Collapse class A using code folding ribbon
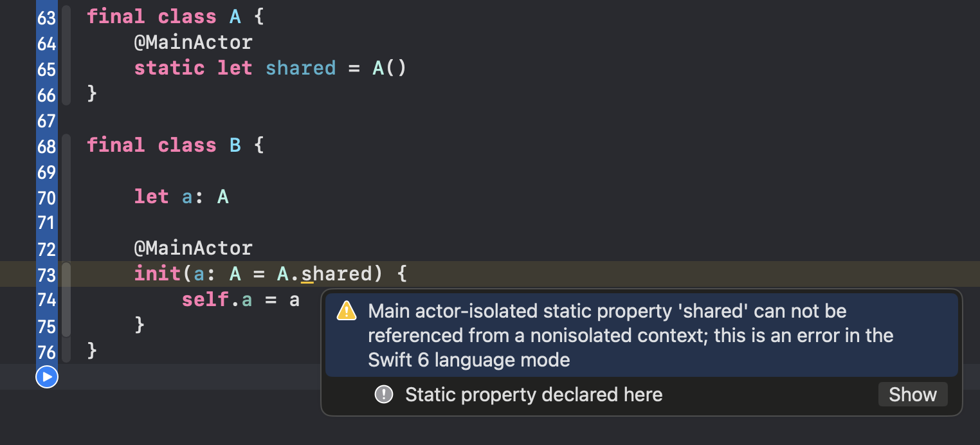 (66, 55)
